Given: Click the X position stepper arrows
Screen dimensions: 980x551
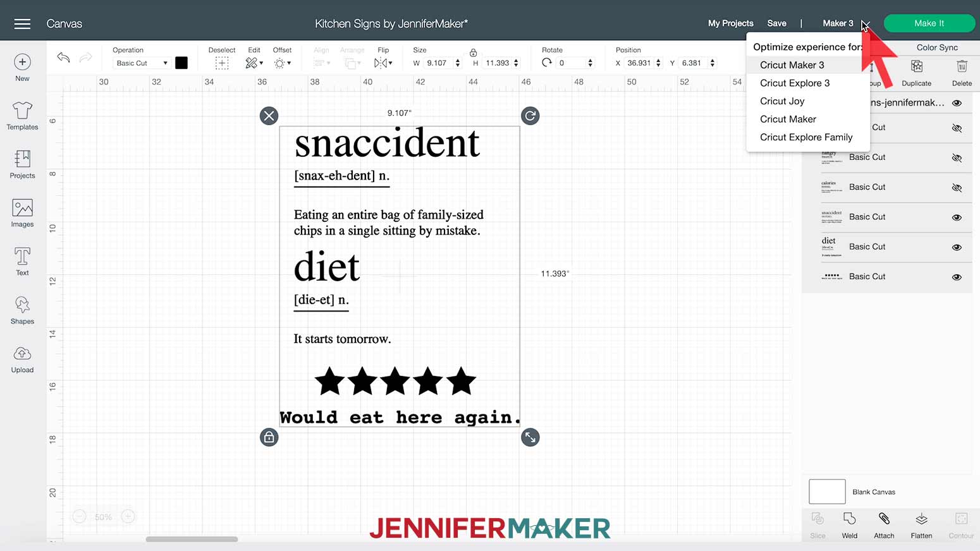Looking at the screenshot, I should pos(658,63).
